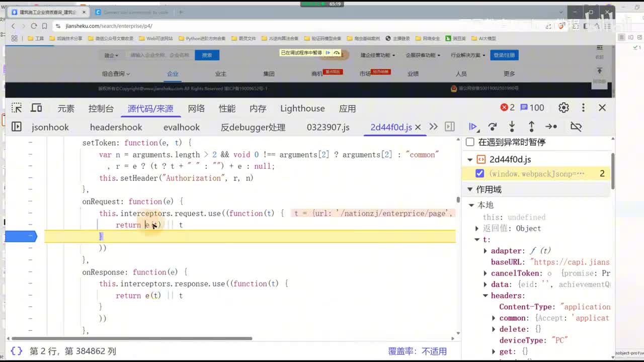
Task: Select the jsonhook snippet tab
Action: pos(50,127)
